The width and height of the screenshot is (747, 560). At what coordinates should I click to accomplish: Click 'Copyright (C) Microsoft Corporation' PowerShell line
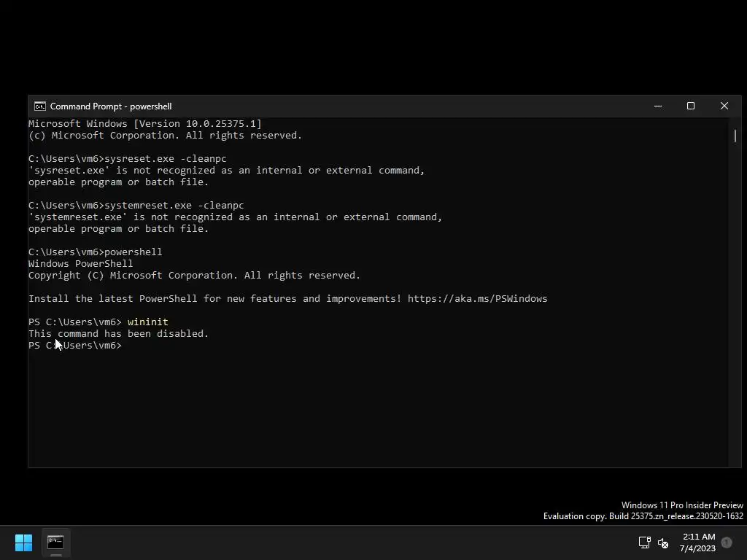click(194, 275)
